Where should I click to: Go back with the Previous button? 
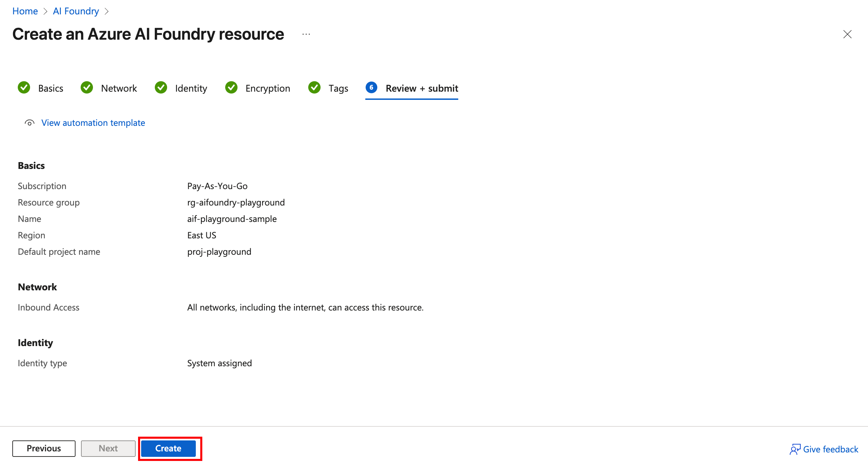(x=44, y=448)
